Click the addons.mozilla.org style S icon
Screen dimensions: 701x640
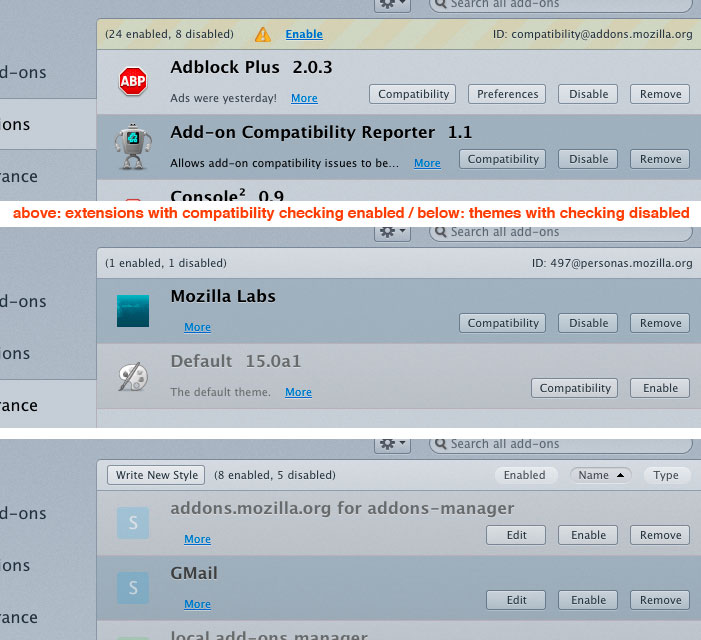point(133,522)
